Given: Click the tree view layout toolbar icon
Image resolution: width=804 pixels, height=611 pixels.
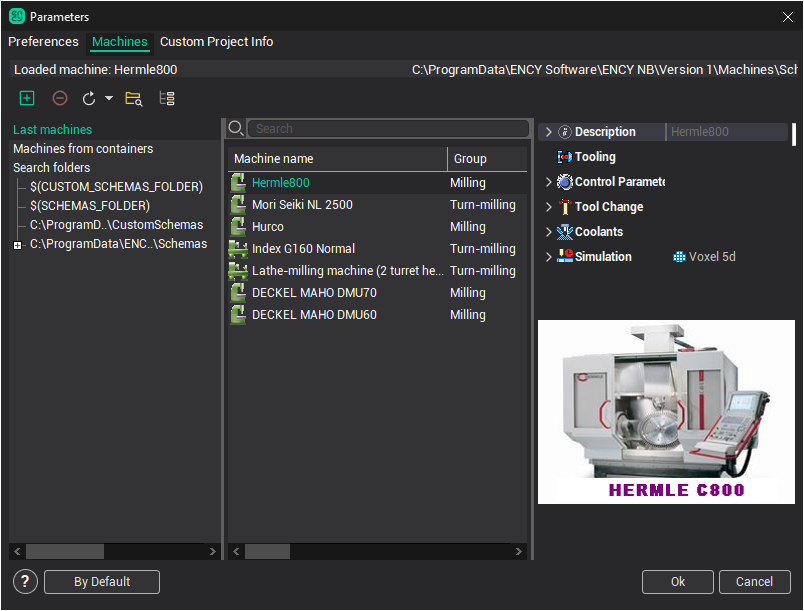Looking at the screenshot, I should pos(167,98).
